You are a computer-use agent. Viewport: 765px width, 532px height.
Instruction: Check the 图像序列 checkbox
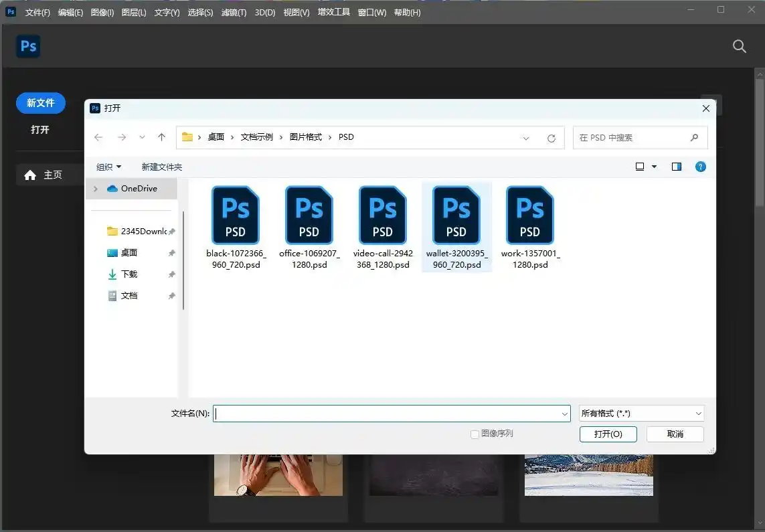coord(475,434)
